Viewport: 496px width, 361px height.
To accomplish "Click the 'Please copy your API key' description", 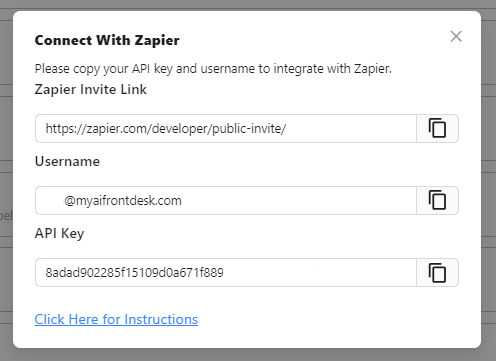I will [213, 69].
